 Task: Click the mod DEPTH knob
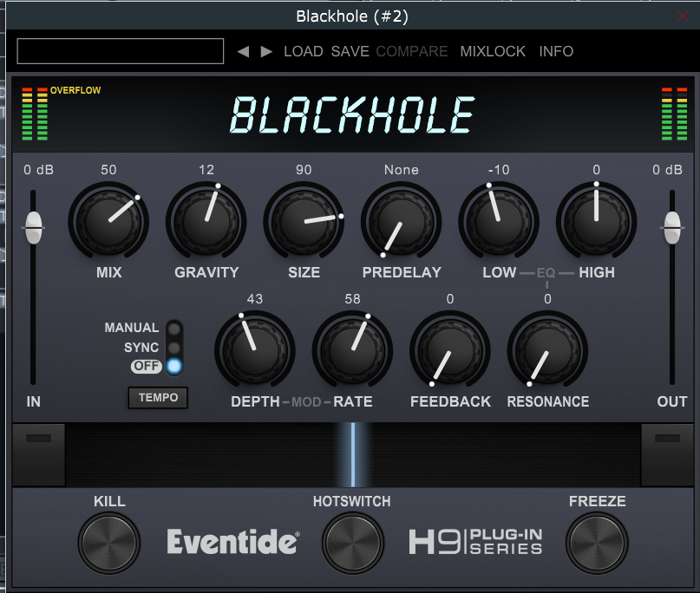click(255, 350)
